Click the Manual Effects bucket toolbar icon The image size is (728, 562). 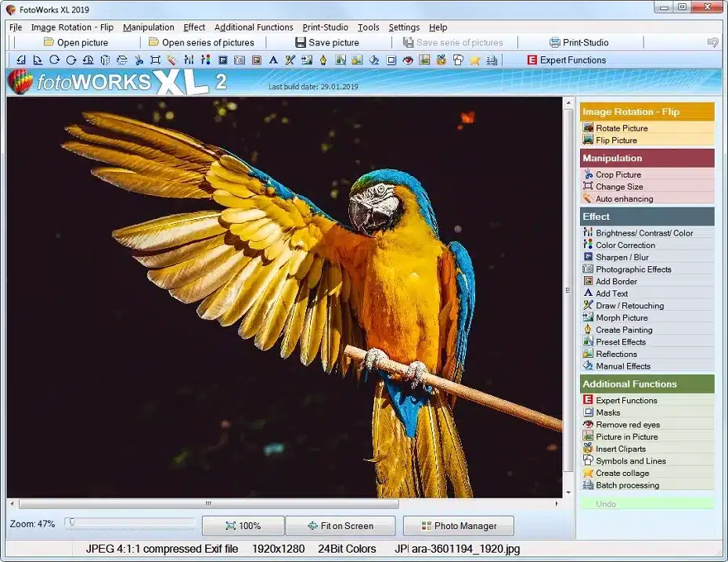pyautogui.click(x=374, y=59)
